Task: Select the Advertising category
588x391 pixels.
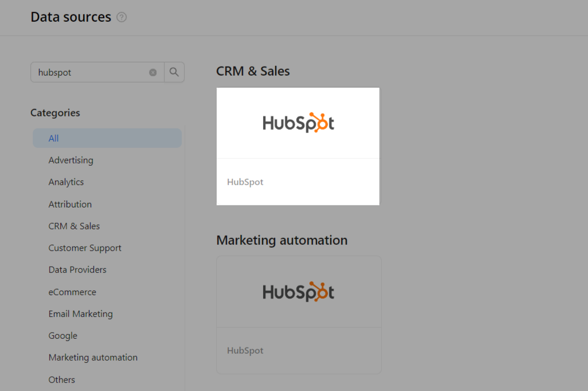Action: (x=71, y=160)
